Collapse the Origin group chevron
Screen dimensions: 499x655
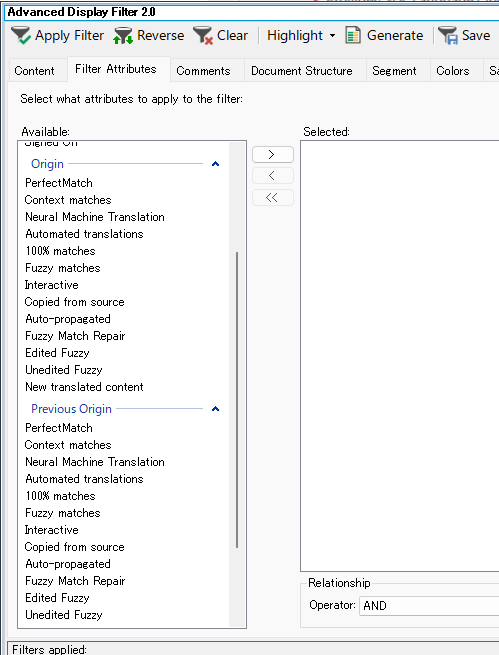click(215, 164)
